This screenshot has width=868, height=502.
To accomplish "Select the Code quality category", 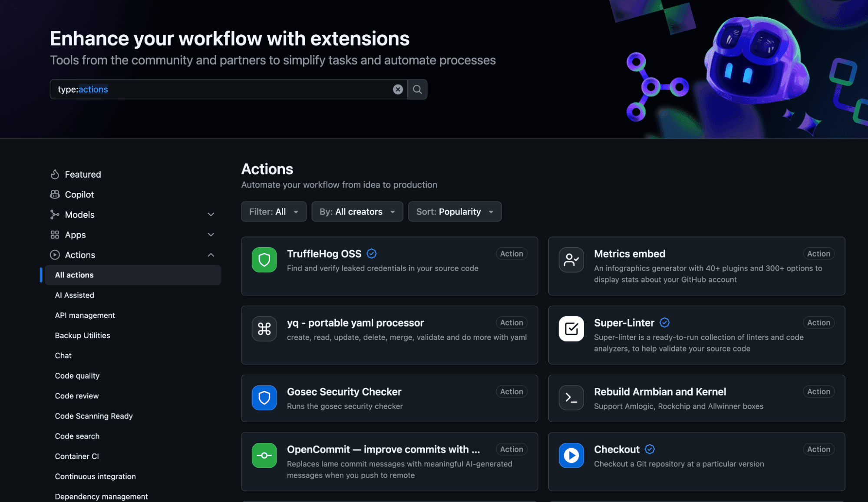I will tap(77, 376).
